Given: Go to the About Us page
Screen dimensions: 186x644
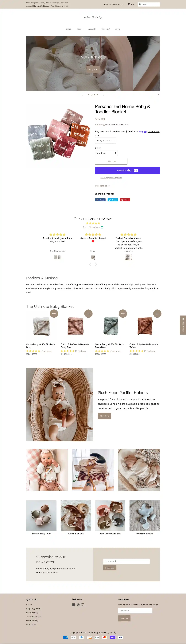Looking at the screenshot, I should [92, 29].
